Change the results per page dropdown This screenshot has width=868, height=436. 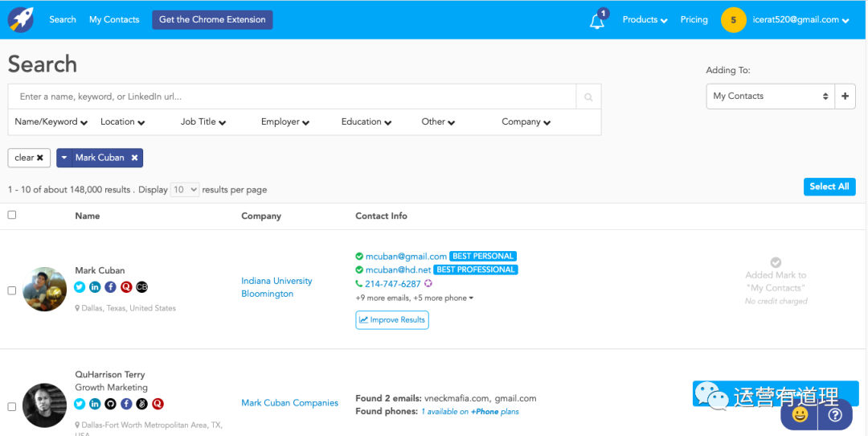coord(184,190)
